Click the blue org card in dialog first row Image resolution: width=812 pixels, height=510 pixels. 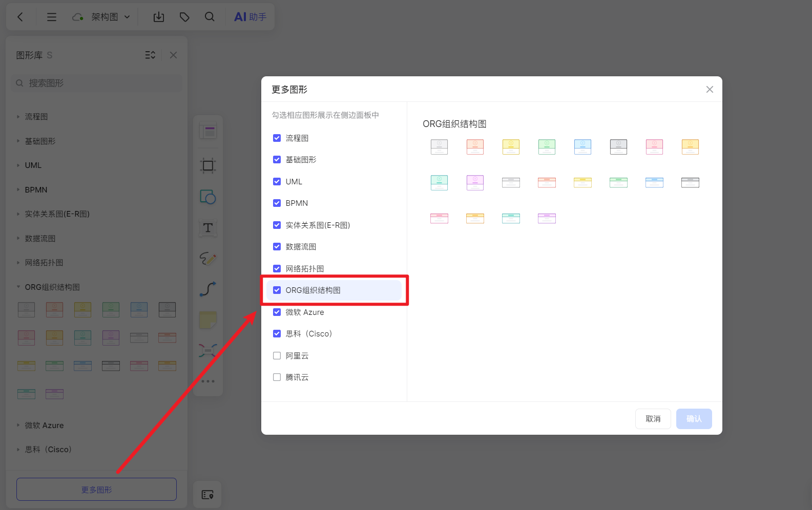(x=582, y=146)
